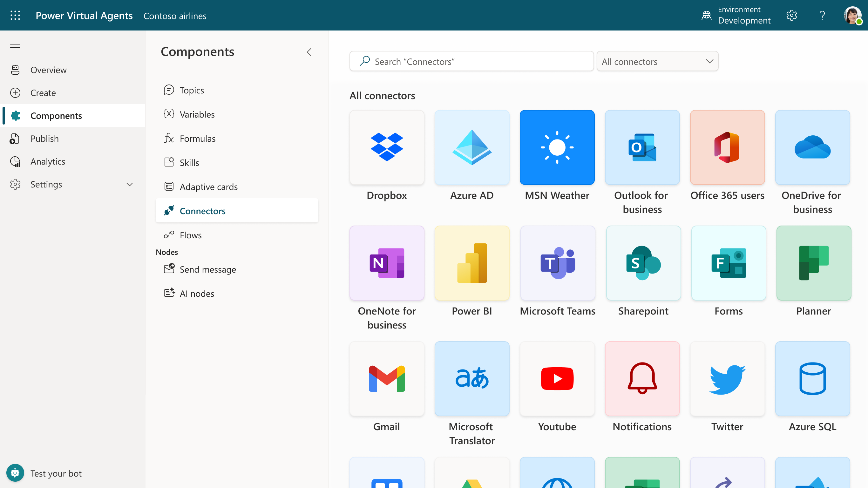Screen dimensions: 868x488
Task: Open Send message node item
Action: click(237, 269)
